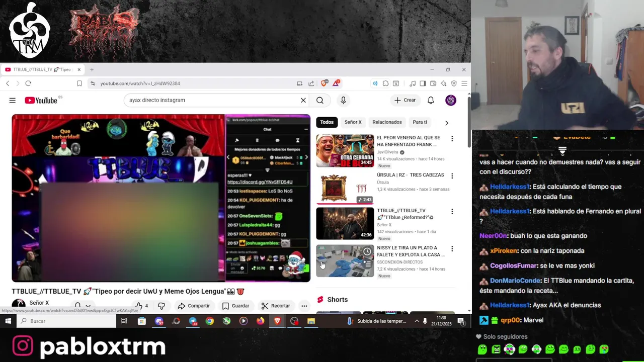The width and height of the screenshot is (644, 362).
Task: Open the YouTube hamburger guide menu
Action: [x=12, y=100]
